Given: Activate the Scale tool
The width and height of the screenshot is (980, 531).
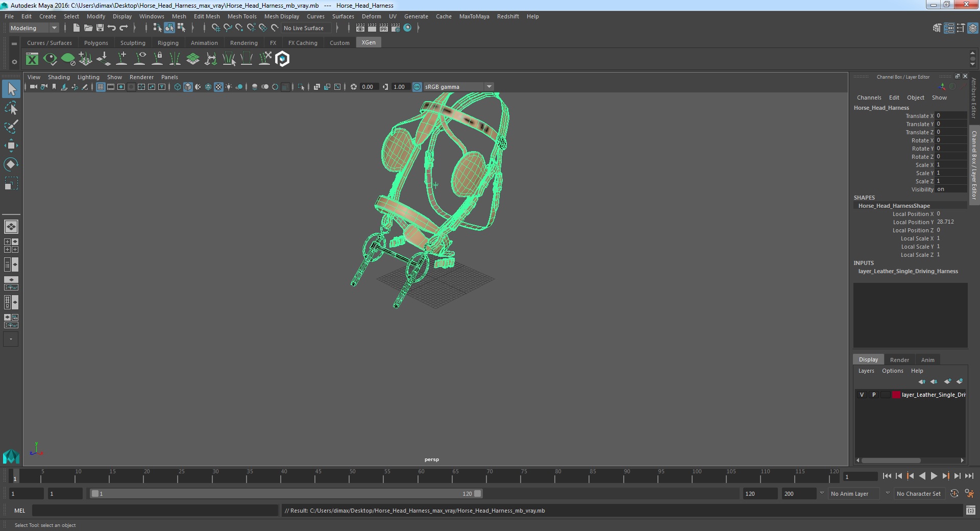Looking at the screenshot, I should [11, 183].
